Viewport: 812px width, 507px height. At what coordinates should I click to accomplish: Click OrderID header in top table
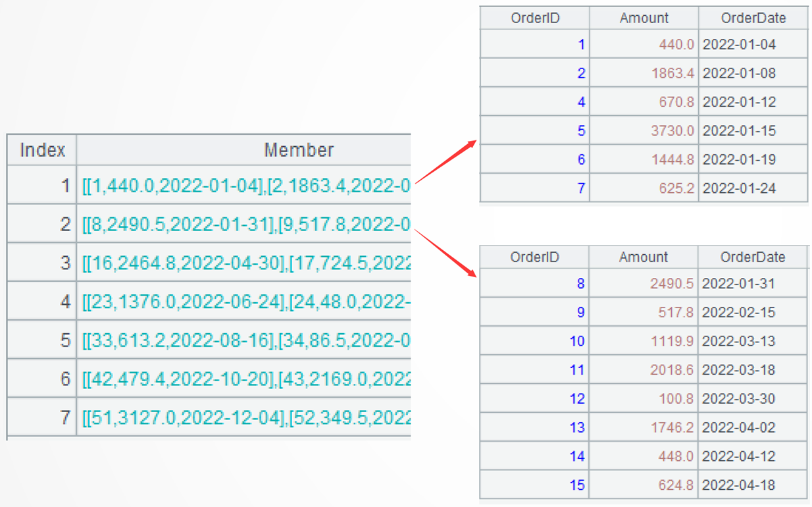click(x=535, y=18)
